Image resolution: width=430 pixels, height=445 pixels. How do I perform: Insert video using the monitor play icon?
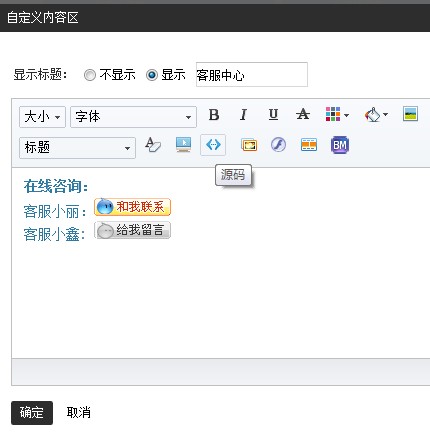[x=183, y=145]
